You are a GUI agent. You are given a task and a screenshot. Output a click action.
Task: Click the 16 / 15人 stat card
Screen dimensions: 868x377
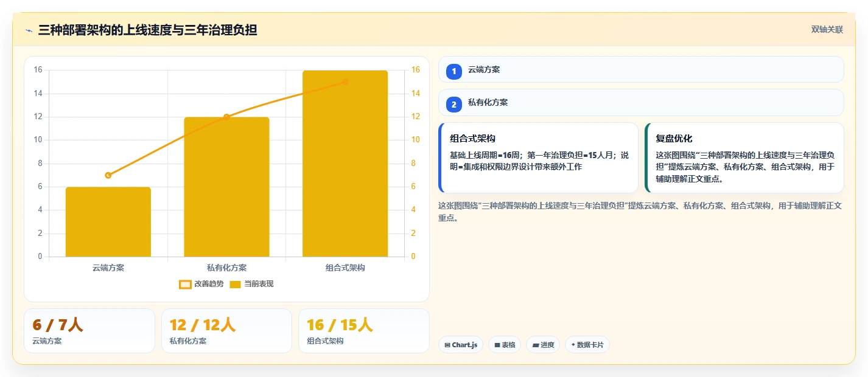pos(364,331)
